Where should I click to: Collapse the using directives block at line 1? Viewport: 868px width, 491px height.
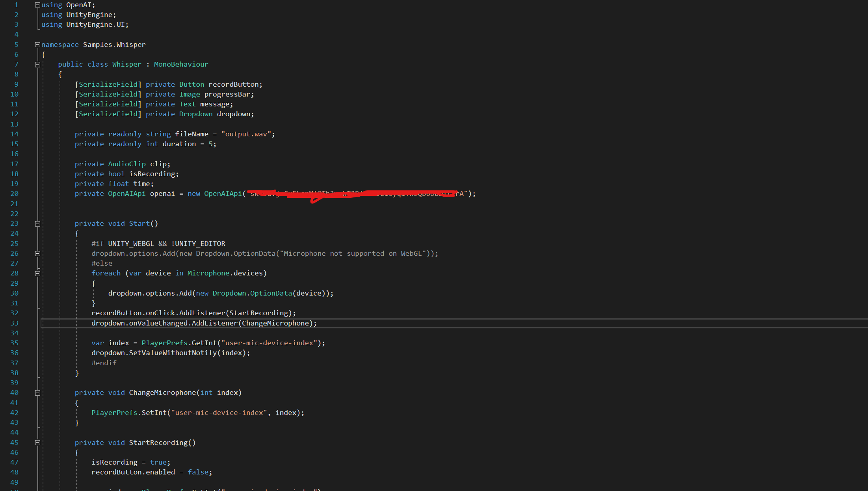point(37,5)
